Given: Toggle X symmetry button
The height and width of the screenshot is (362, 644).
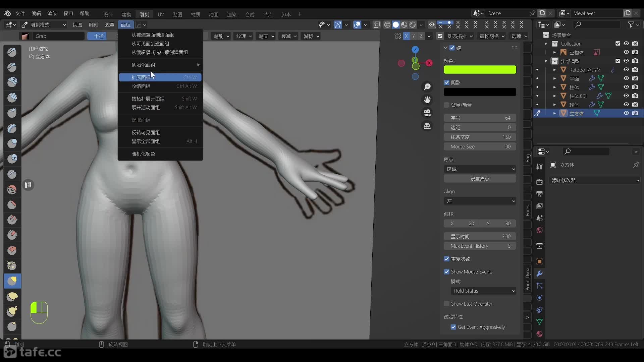Looking at the screenshot, I should [406, 36].
